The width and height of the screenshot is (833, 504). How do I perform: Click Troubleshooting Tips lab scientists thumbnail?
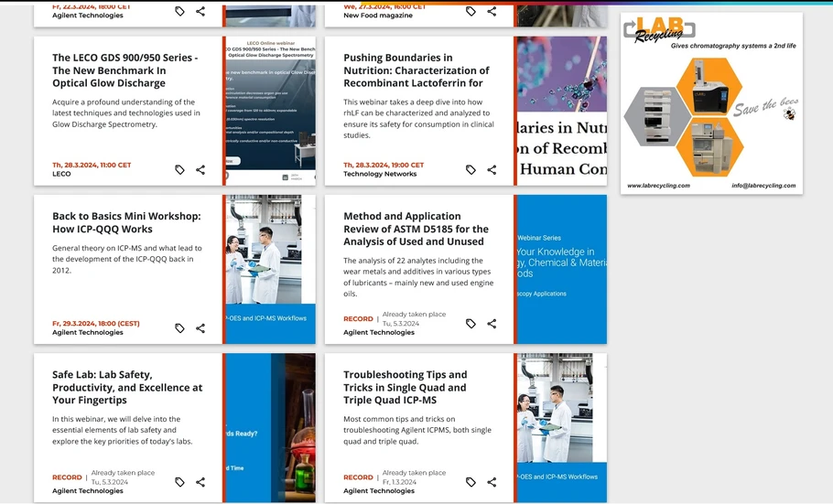(x=562, y=427)
